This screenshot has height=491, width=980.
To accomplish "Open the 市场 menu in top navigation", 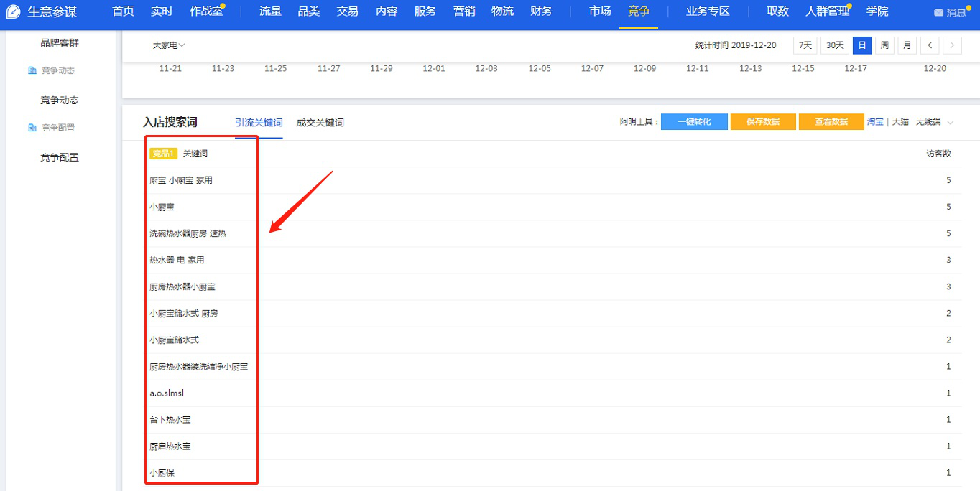I will (600, 11).
